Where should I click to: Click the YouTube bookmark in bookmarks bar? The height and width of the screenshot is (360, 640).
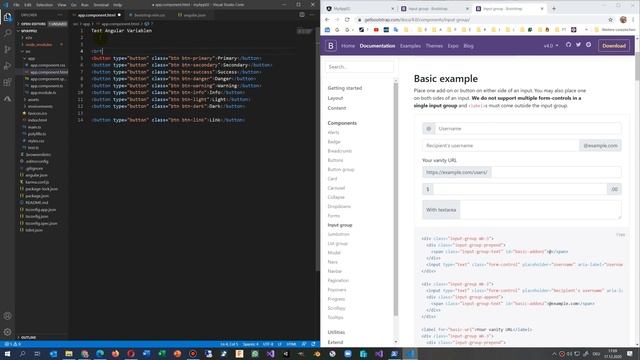[376, 30]
